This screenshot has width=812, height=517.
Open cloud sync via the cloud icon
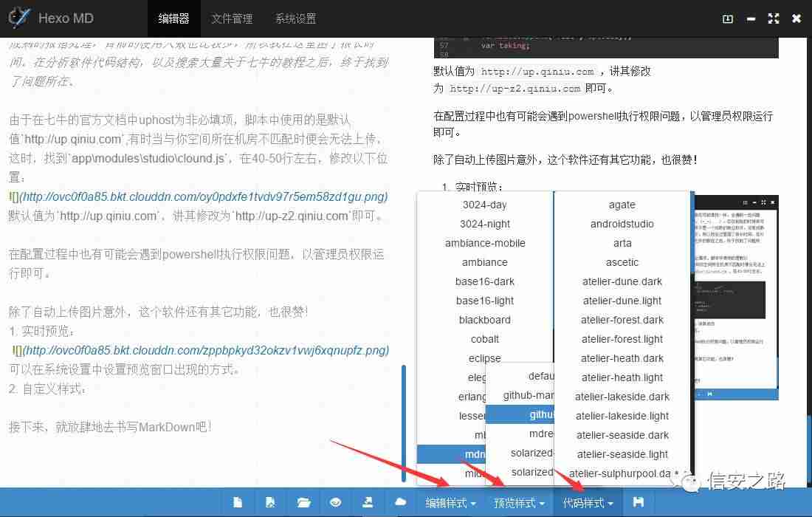(401, 501)
